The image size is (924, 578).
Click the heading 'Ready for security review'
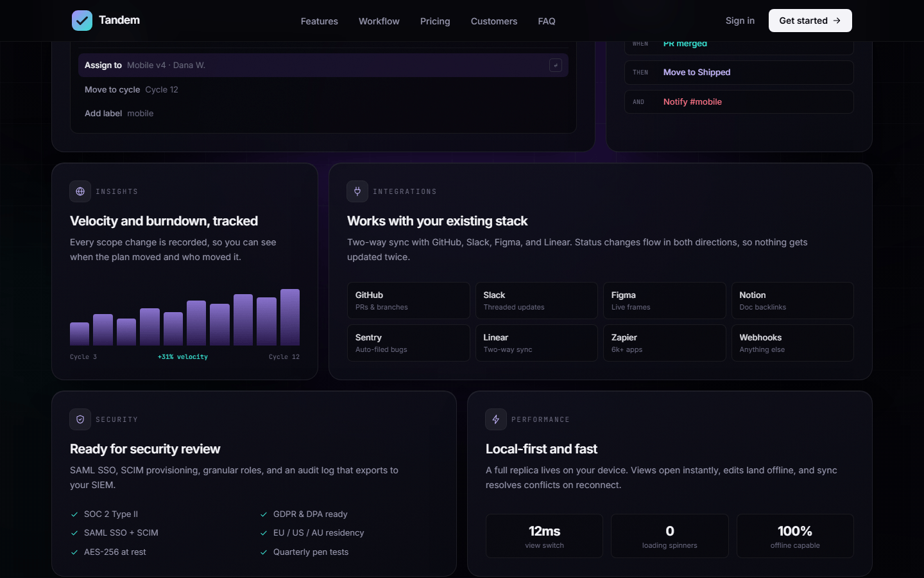coord(145,449)
